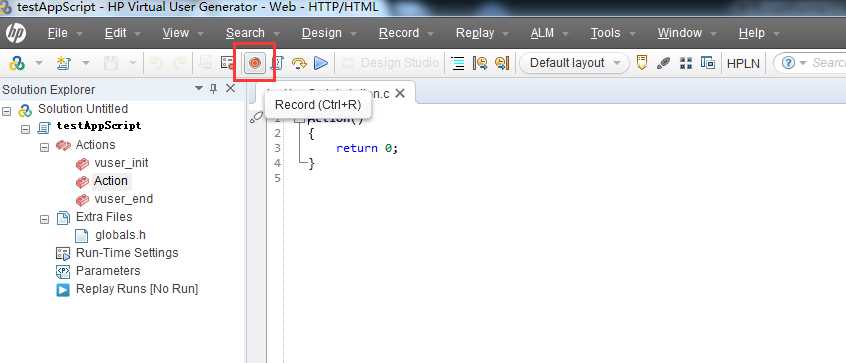846x363 pixels.
Task: Select Solution Untitled root node
Action: [x=83, y=109]
